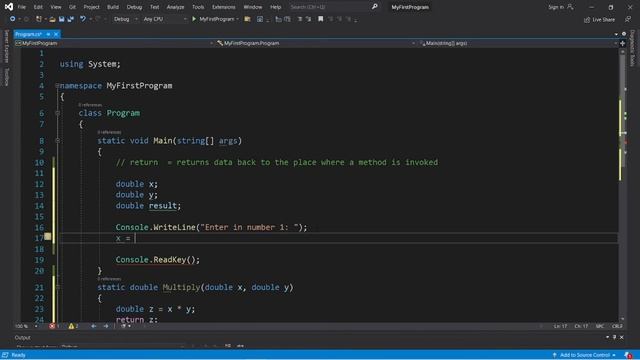
Task: Click the New Project toolbar icon
Action: [x=39, y=19]
